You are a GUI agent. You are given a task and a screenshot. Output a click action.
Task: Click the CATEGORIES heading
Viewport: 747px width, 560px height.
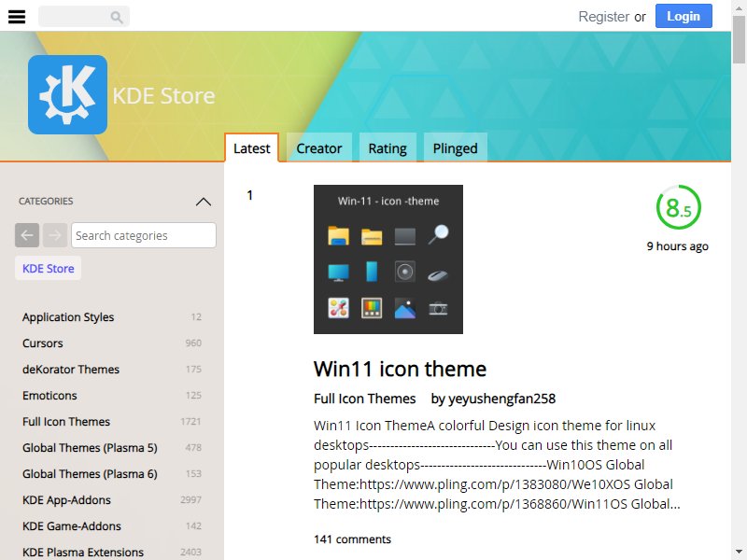coord(46,202)
